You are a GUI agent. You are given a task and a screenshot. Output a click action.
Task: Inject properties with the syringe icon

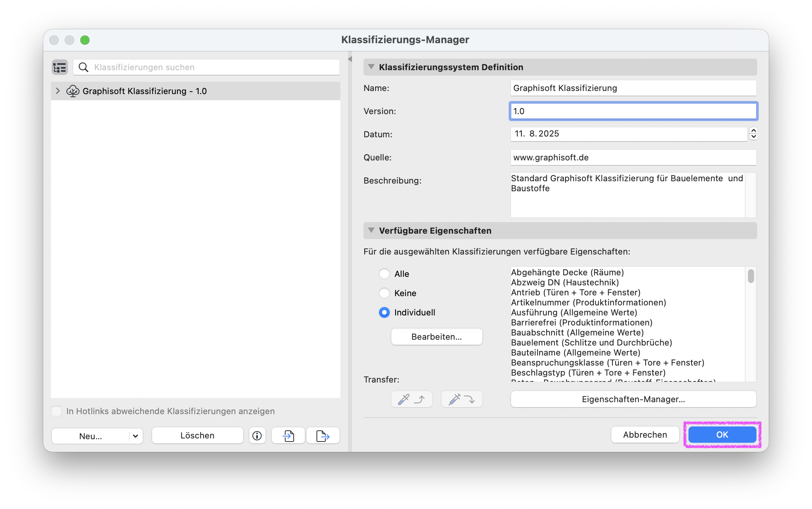[x=462, y=399]
